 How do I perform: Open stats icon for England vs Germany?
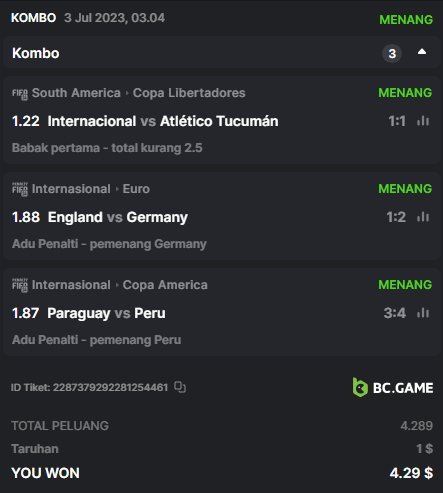(423, 217)
